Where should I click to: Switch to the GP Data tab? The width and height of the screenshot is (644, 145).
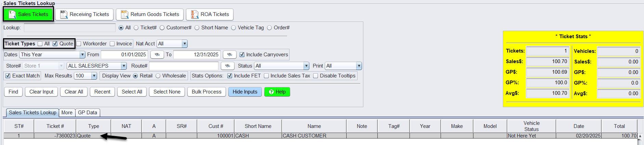88,113
